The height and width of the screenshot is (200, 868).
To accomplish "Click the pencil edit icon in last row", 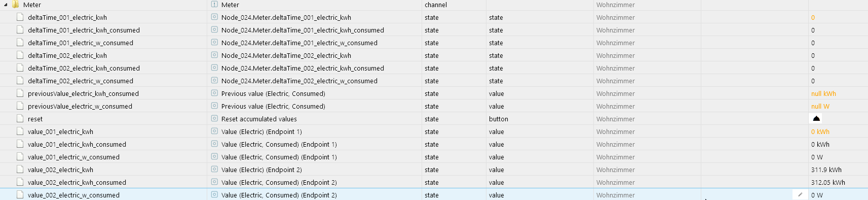I will pyautogui.click(x=800, y=194).
